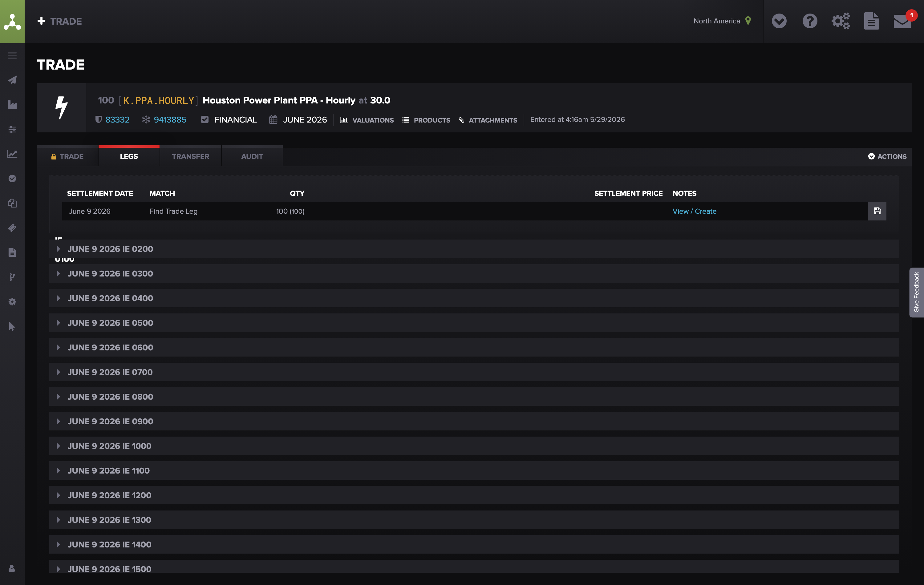Open the 9413885 reference link
This screenshot has height=585, width=924.
point(170,120)
